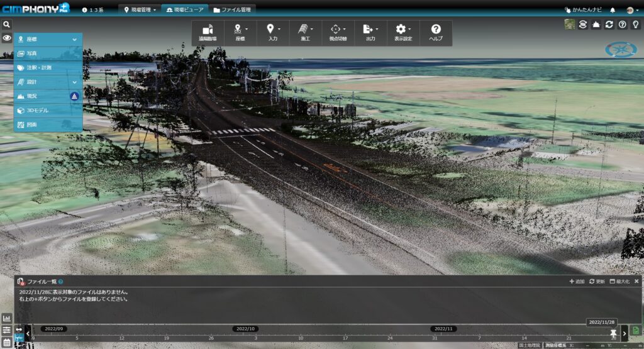Expand the 座標 section in side panel

coord(74,40)
